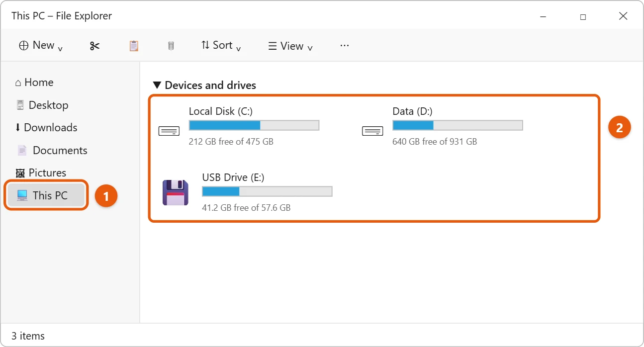Select the USB Drive (E:) floppy icon
The width and height of the screenshot is (644, 347).
[176, 193]
